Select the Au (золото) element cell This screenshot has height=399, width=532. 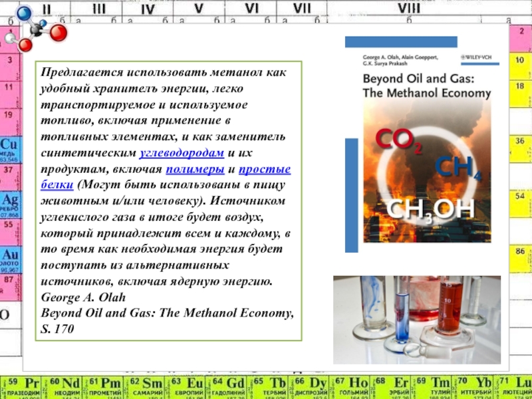pyautogui.click(x=10, y=260)
